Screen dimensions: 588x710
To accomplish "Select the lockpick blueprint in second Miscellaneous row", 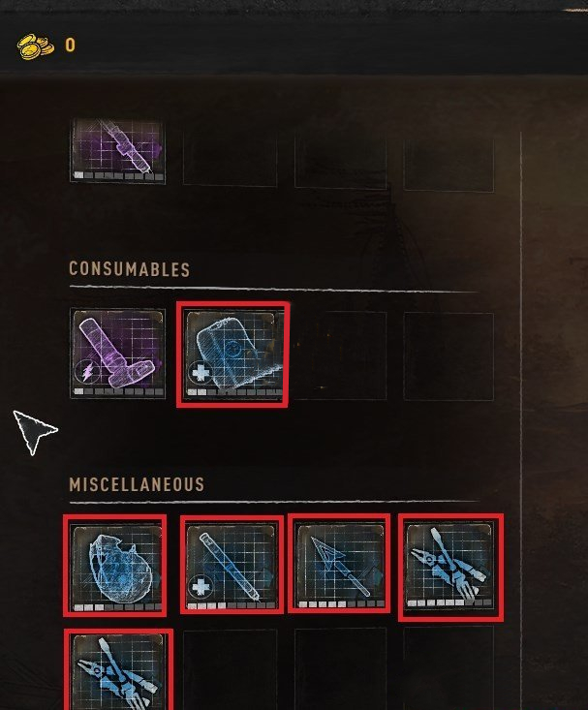I will (118, 672).
